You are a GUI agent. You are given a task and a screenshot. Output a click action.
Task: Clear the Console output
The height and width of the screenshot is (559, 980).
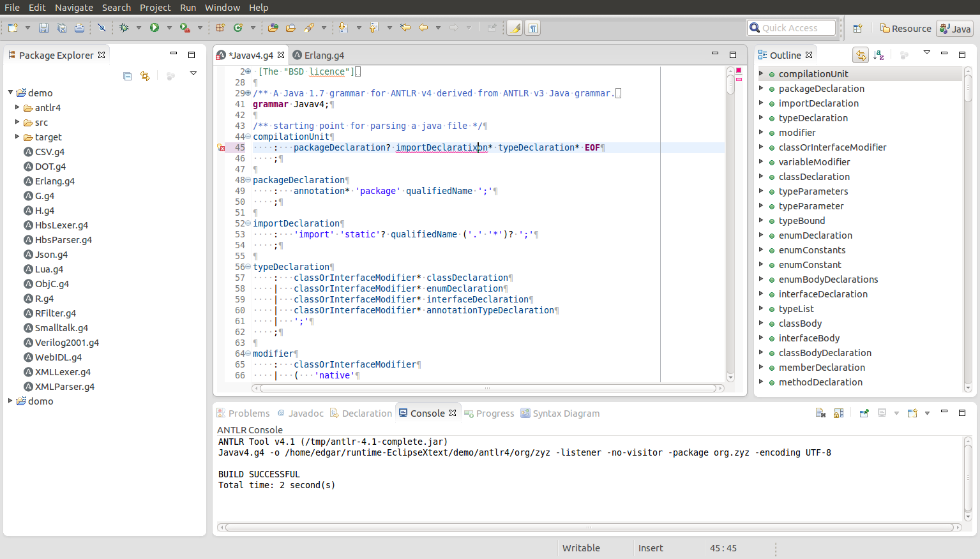point(820,414)
